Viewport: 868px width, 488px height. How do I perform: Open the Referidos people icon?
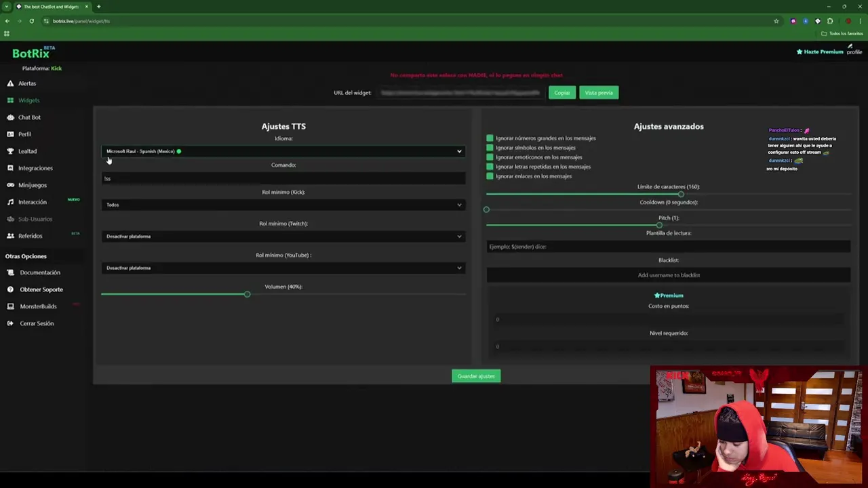pyautogui.click(x=10, y=236)
